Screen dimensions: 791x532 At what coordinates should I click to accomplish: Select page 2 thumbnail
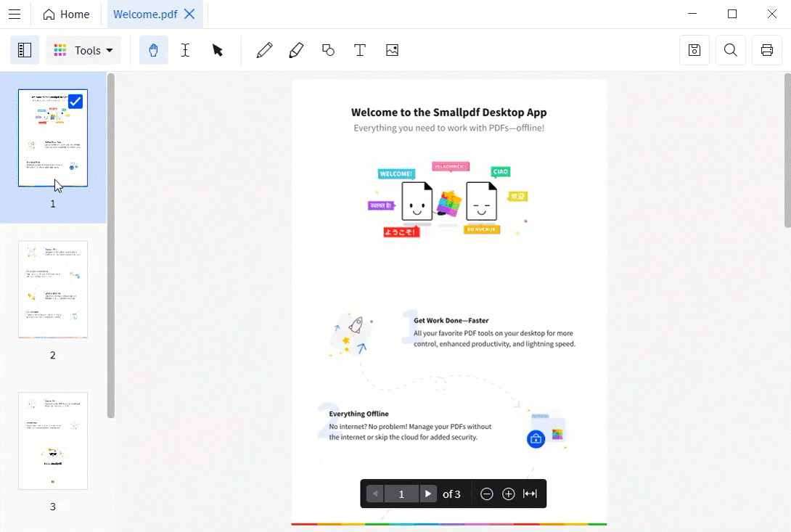point(53,289)
